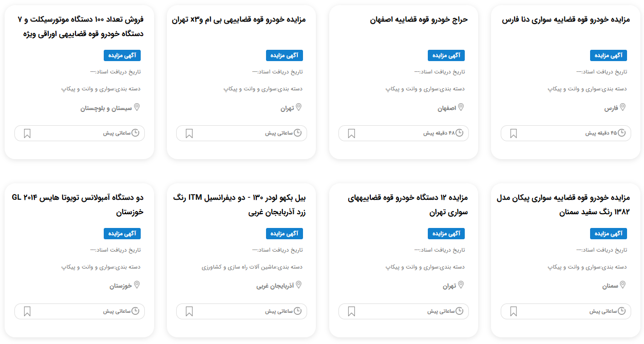Click آگهی مزایده badge on خوزستان card
This screenshot has height=344, width=644.
click(x=122, y=234)
